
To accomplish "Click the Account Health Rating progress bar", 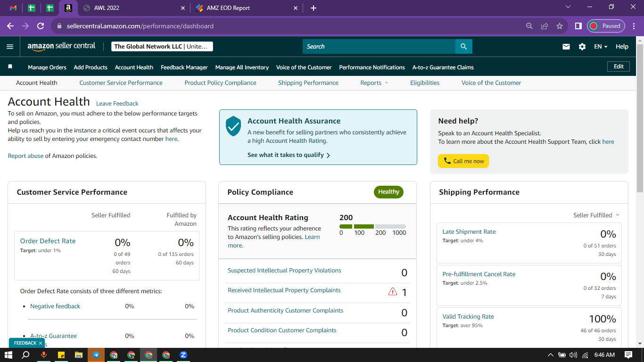I will [x=372, y=227].
